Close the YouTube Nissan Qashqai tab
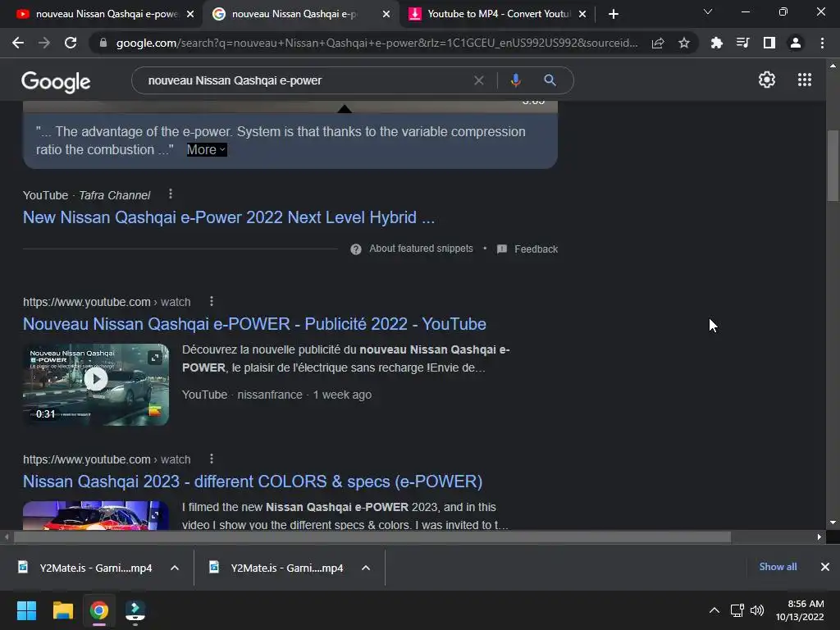Image resolution: width=840 pixels, height=630 pixels. [190, 14]
